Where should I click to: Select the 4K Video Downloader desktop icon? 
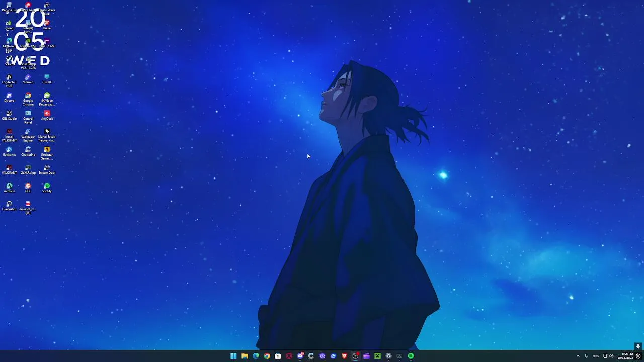pyautogui.click(x=47, y=99)
